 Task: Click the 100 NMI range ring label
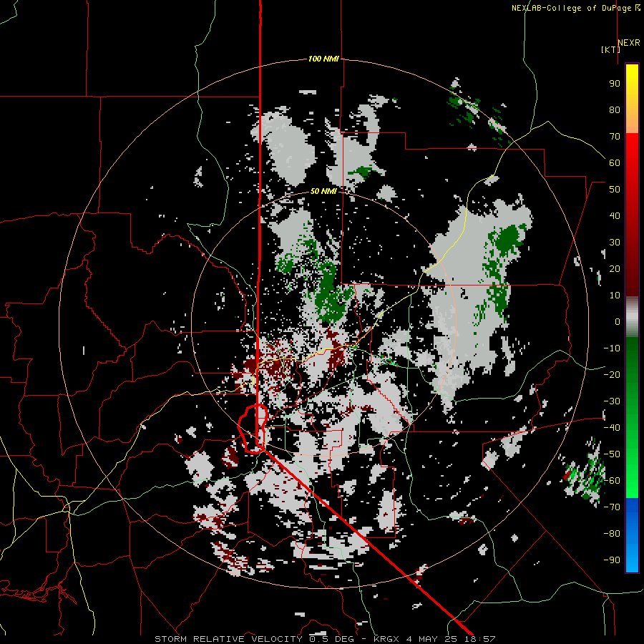(323, 59)
